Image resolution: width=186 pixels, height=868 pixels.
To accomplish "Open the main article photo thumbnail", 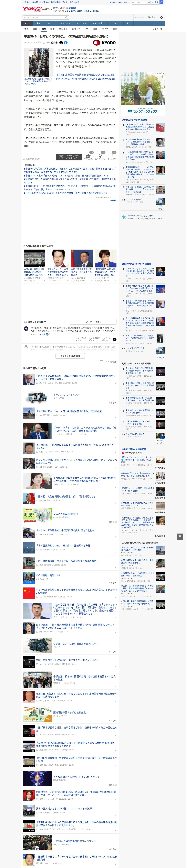I will pyautogui.click(x=39, y=63).
